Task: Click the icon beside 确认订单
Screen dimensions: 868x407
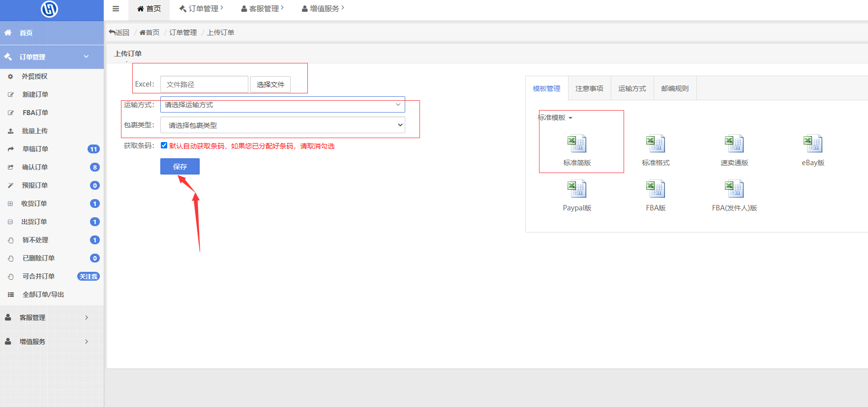Action: tap(10, 167)
